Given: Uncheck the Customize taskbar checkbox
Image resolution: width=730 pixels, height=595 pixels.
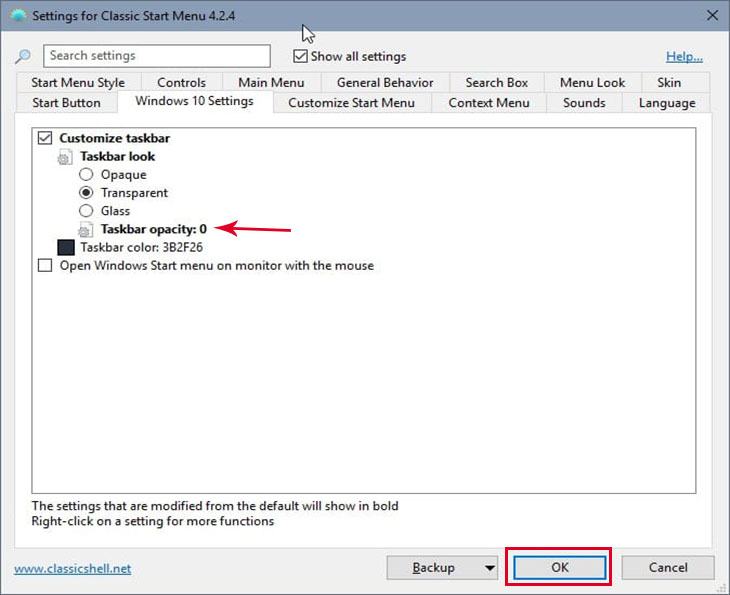Looking at the screenshot, I should [45, 138].
